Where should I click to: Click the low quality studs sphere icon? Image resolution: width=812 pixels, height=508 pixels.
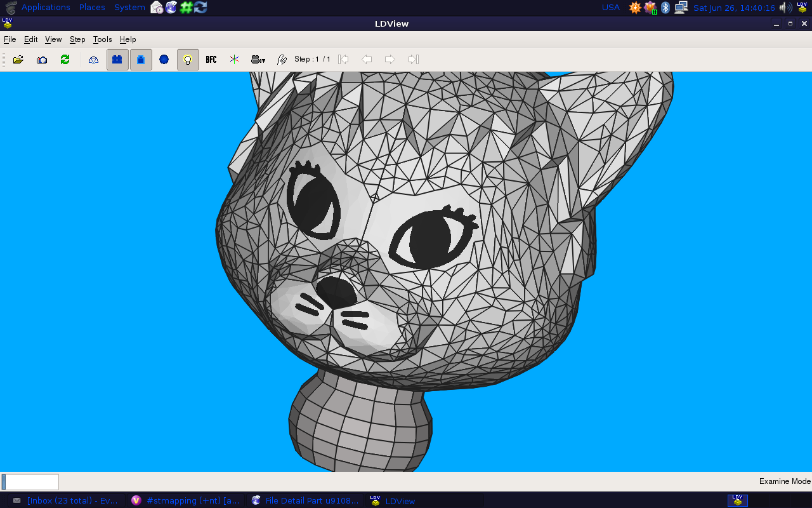pos(164,59)
